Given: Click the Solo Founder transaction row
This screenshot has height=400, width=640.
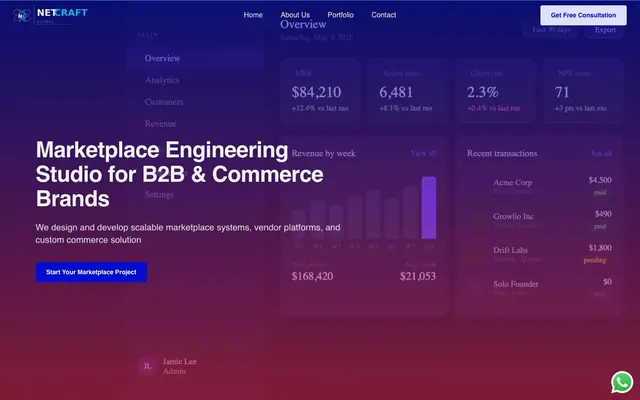Looking at the screenshot, I should [x=540, y=288].
